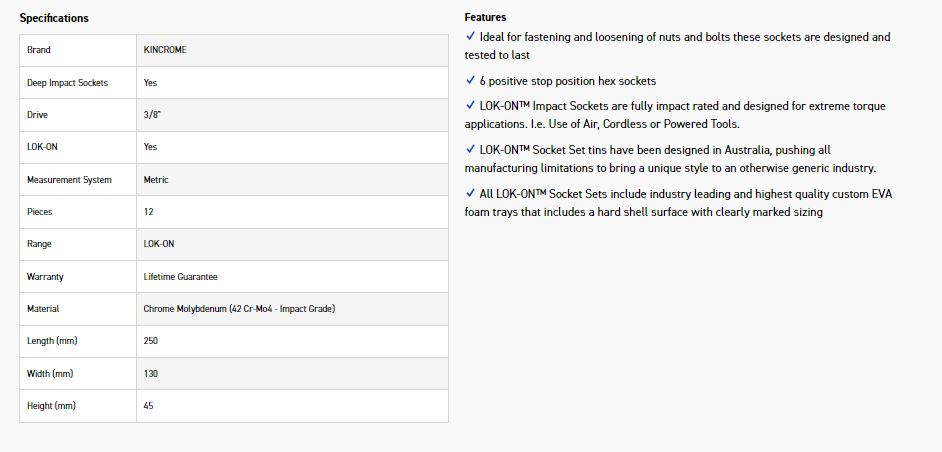
Task: Click the checkmark beside 'Ideal for fastening' feature
Action: 470,37
